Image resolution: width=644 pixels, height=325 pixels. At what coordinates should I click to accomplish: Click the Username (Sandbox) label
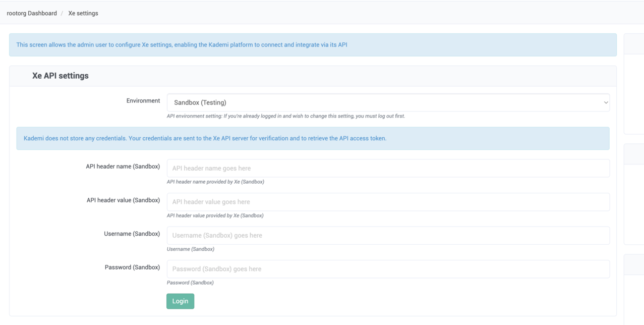(x=132, y=234)
